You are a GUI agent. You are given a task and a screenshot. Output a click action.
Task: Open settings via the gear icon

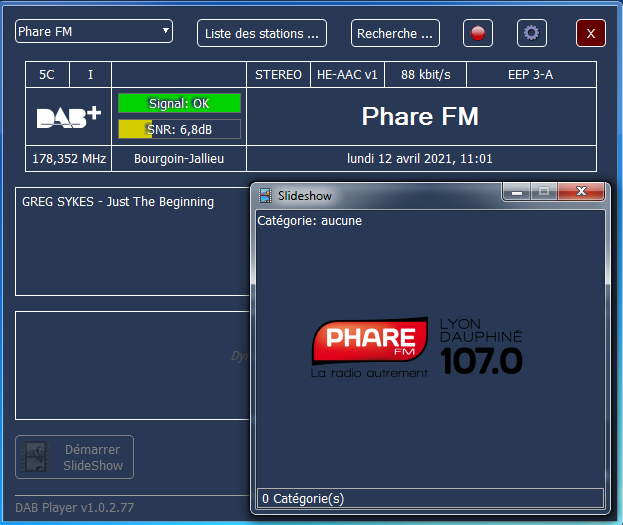click(x=532, y=33)
